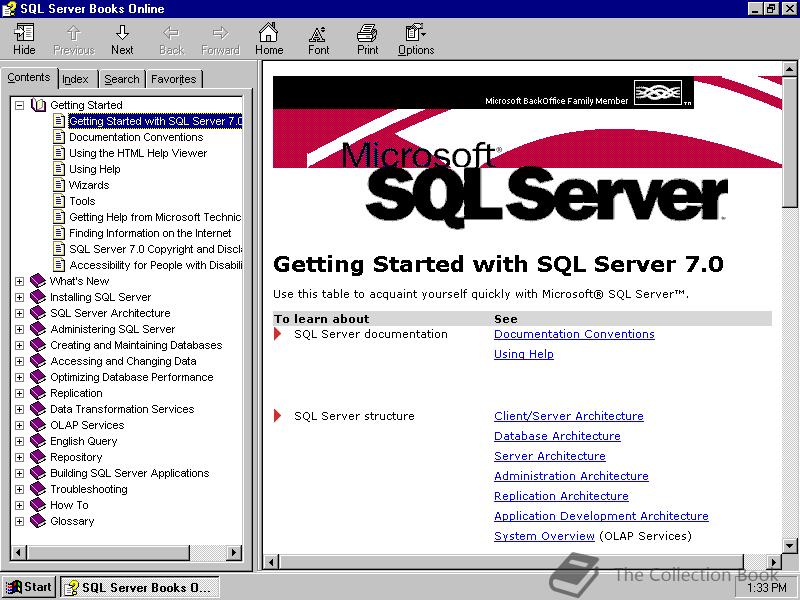
Task: Click the contents tree scroll left arrow
Action: pyautogui.click(x=19, y=553)
